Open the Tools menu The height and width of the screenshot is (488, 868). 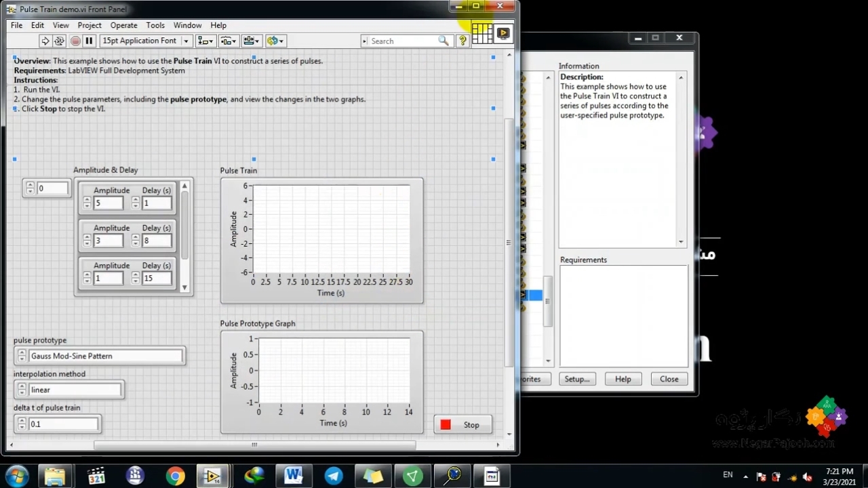(155, 25)
